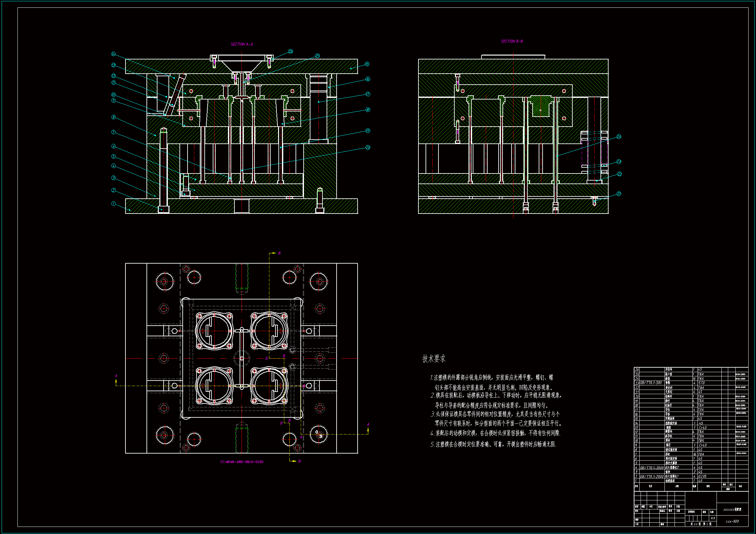The height and width of the screenshot is (534, 756).
Task: Click part balloon number 24
Action: (x=619, y=137)
